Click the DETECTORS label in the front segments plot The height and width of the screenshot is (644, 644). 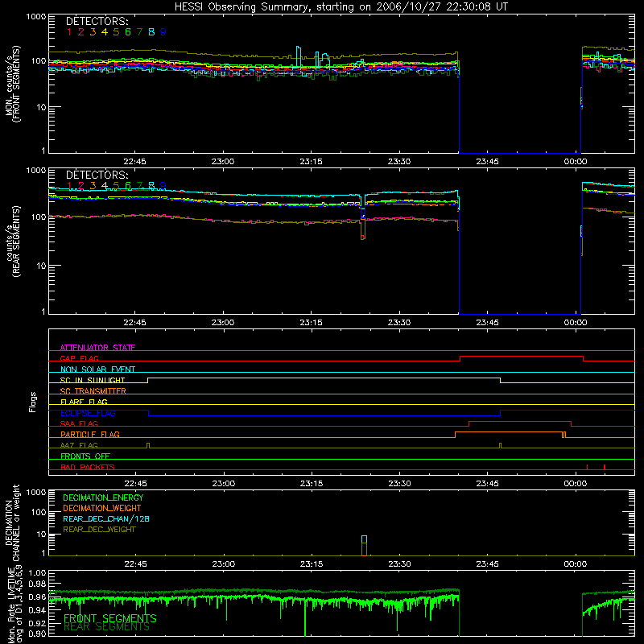[x=97, y=21]
